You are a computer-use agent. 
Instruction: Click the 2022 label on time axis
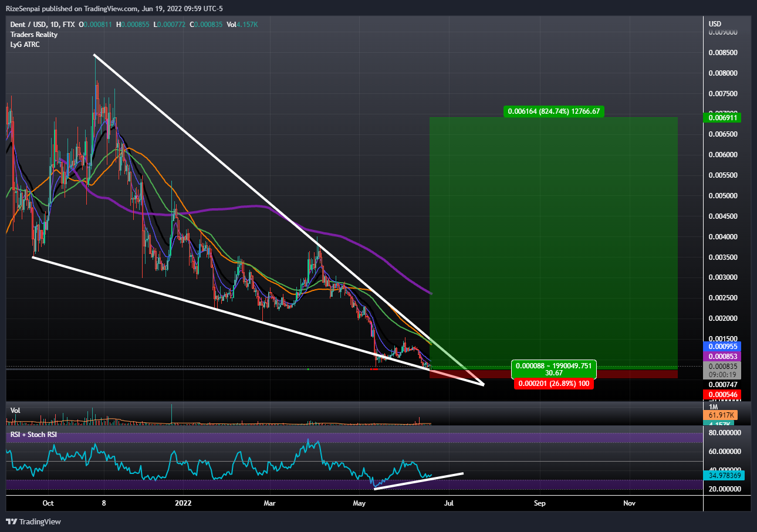[184, 503]
